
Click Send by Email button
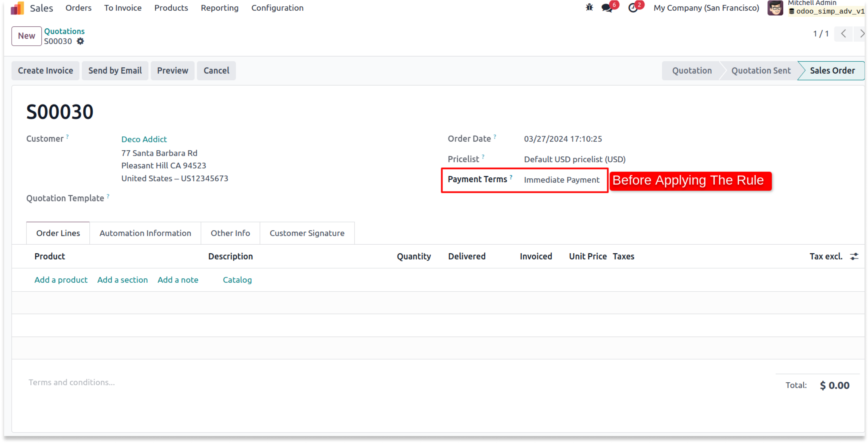click(115, 70)
